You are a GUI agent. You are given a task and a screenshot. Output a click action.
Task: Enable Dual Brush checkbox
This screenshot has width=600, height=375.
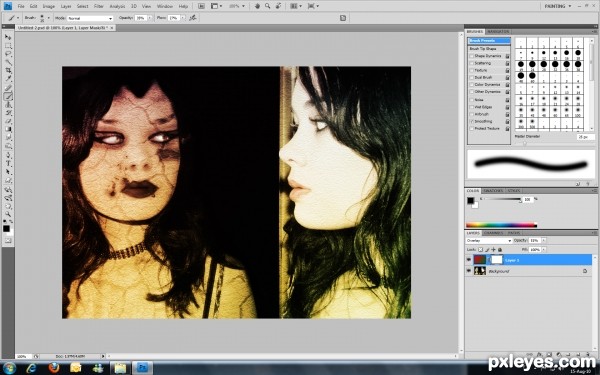click(x=471, y=78)
